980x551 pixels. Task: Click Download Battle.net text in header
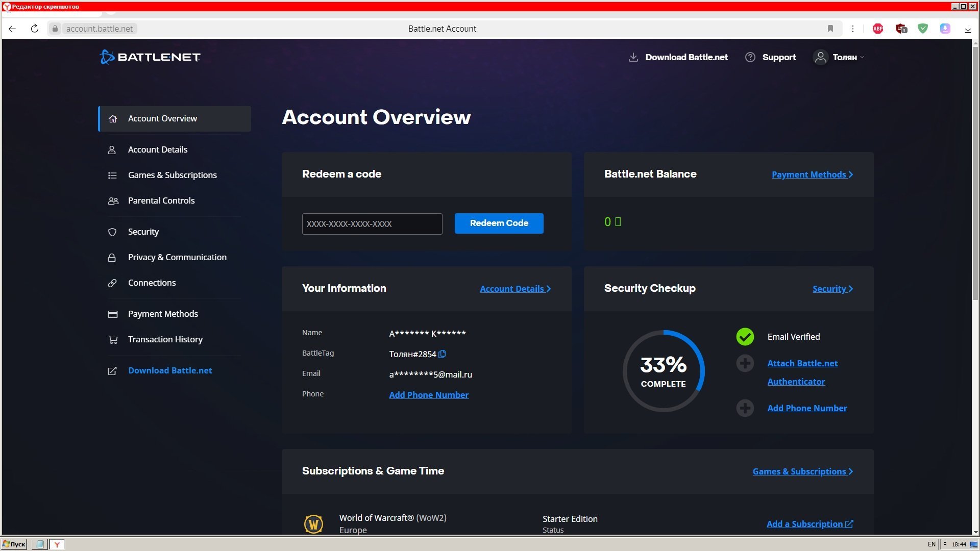(686, 57)
